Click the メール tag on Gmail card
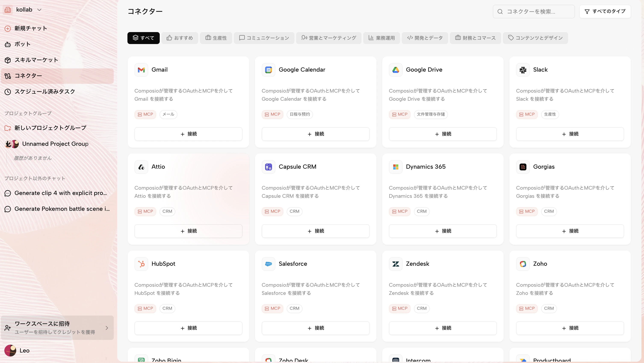The width and height of the screenshot is (644, 363). pyautogui.click(x=168, y=114)
